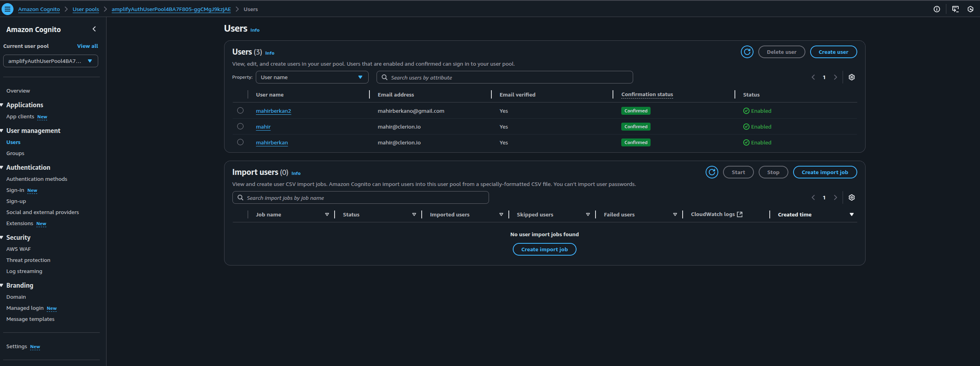
Task: Go to next page of Users table
Action: point(835,77)
